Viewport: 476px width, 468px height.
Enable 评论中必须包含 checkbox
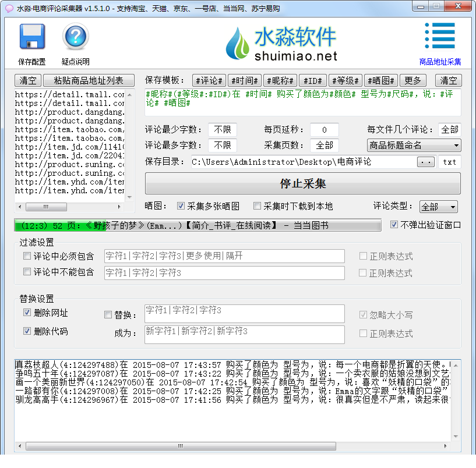[x=27, y=256]
